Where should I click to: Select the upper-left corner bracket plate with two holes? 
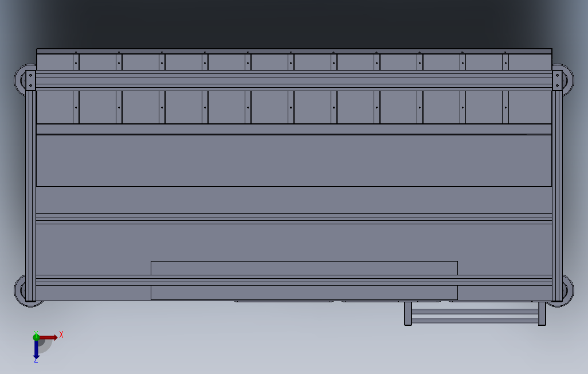30,80
